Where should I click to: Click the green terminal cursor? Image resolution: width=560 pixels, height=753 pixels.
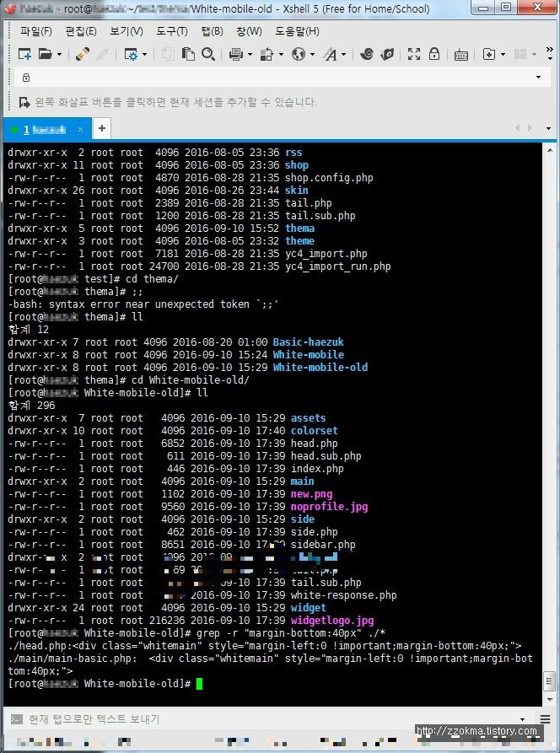199,684
